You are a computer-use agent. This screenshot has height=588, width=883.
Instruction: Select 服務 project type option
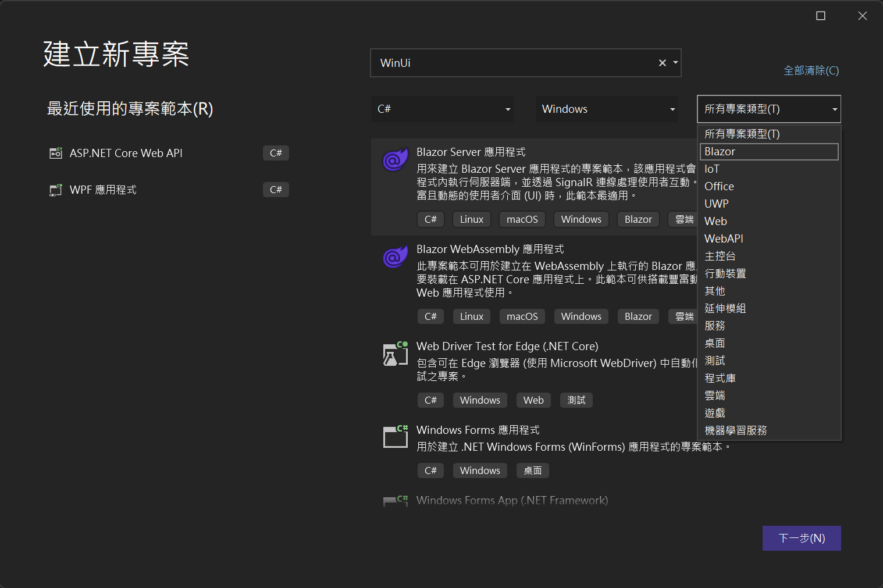pos(769,326)
